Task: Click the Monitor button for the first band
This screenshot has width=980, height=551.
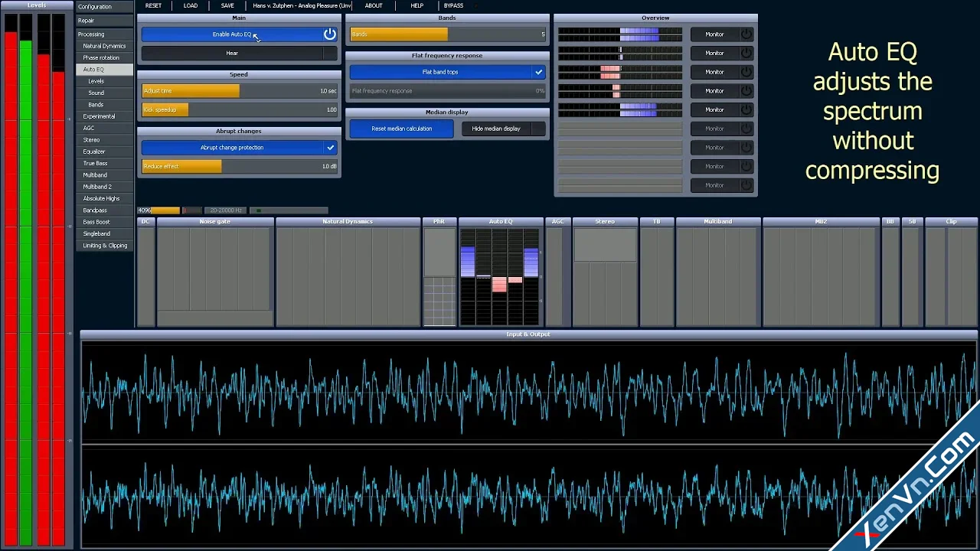Action: coord(714,34)
